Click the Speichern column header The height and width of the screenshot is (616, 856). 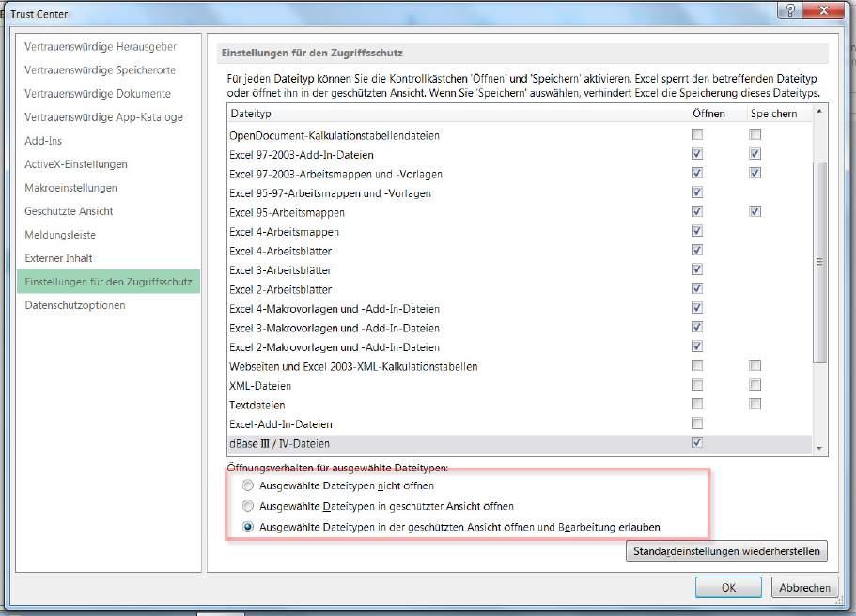773,114
